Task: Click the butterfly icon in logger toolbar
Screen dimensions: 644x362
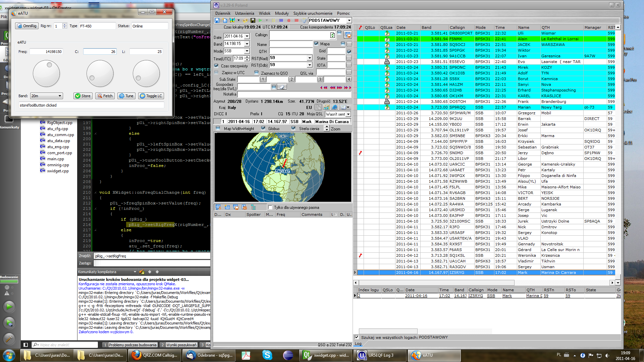Action: point(232,20)
